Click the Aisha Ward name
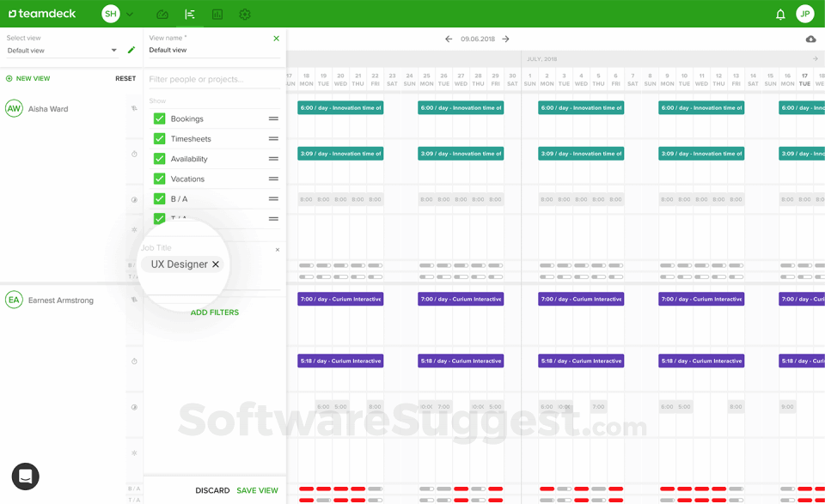 tap(48, 109)
